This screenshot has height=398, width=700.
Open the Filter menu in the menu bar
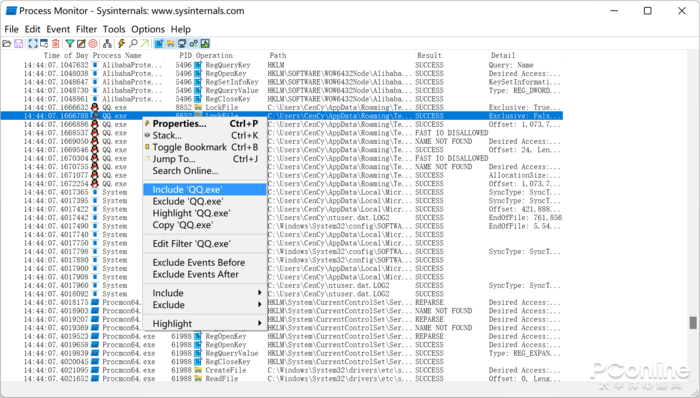point(86,29)
